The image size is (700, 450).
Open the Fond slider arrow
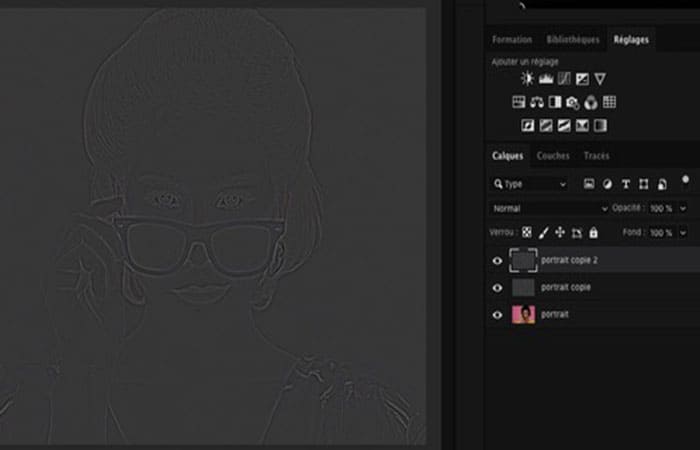coord(683,233)
